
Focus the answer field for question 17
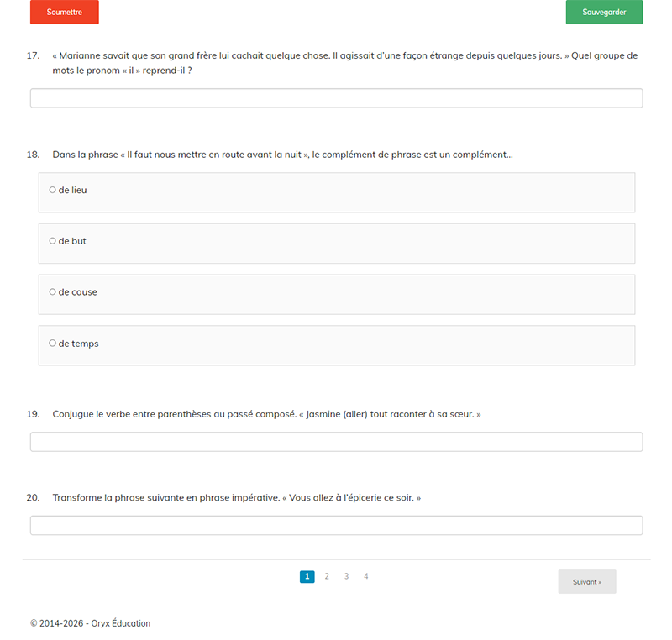(x=336, y=98)
